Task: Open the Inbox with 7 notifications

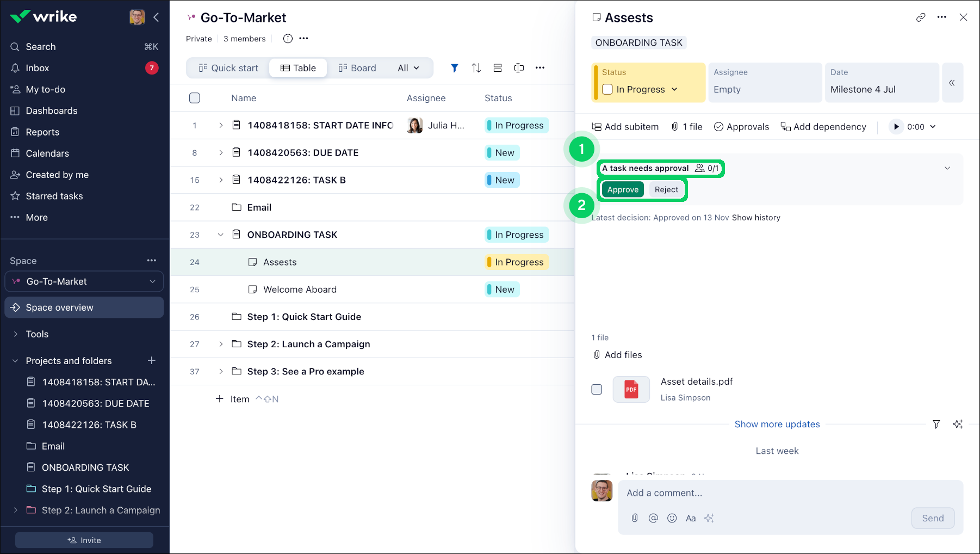Action: (38, 67)
